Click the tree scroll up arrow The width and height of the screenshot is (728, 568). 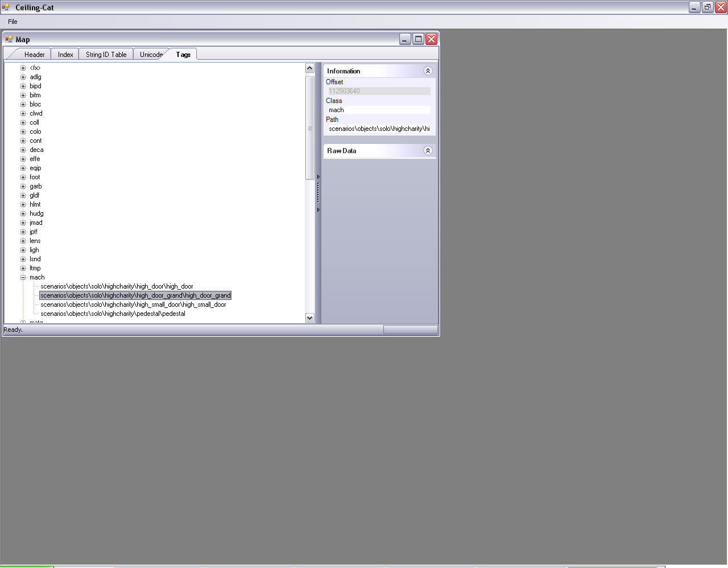310,68
